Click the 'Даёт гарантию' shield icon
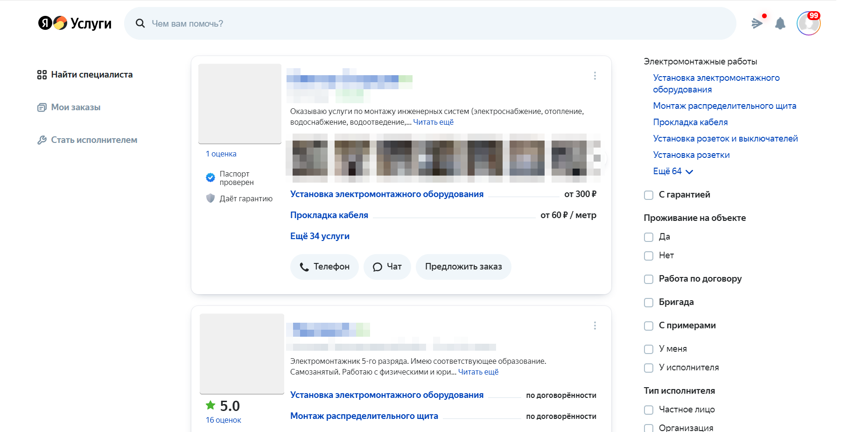 [210, 198]
